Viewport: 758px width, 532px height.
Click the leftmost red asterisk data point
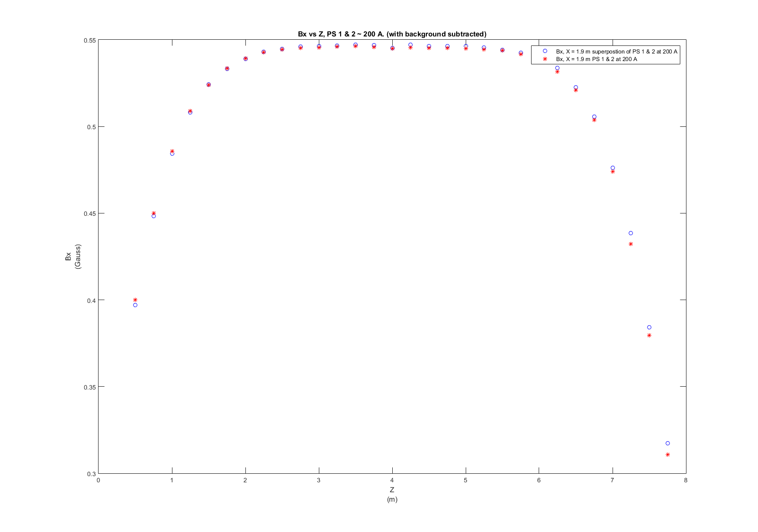[x=135, y=300]
